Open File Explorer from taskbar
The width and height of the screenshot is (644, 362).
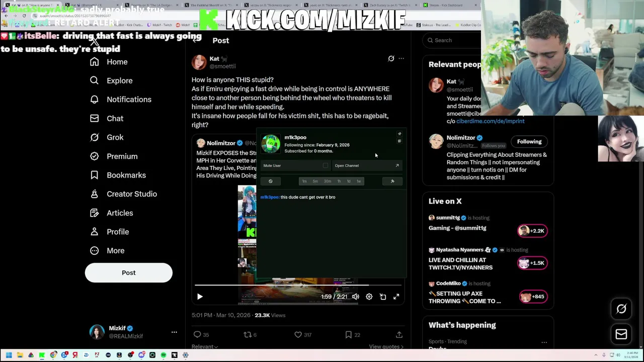[20, 355]
